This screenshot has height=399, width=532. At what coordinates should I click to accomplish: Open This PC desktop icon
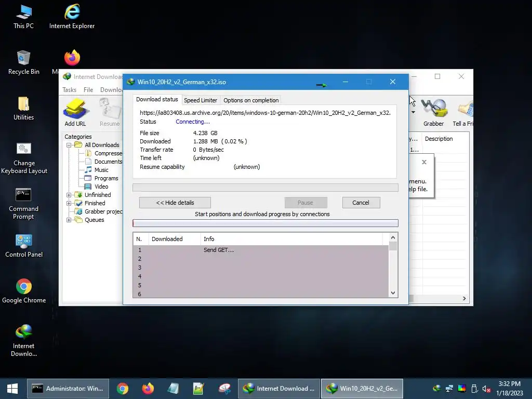coord(23,17)
